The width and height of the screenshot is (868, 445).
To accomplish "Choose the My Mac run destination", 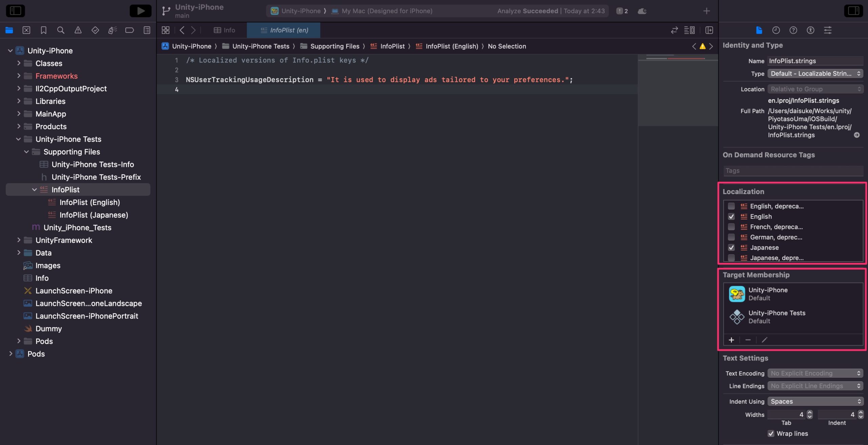I will [x=382, y=11].
